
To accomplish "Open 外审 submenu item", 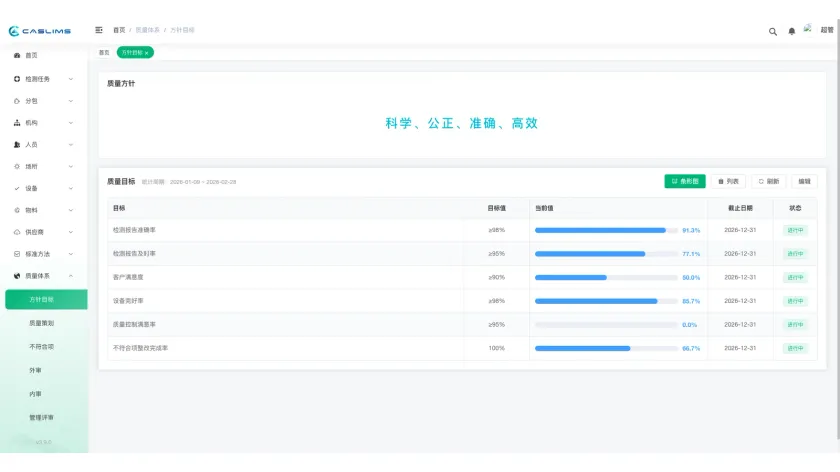I will (x=35, y=370).
